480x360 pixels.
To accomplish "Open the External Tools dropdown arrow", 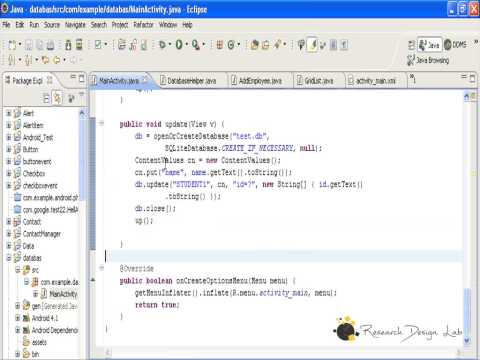I will [x=204, y=44].
